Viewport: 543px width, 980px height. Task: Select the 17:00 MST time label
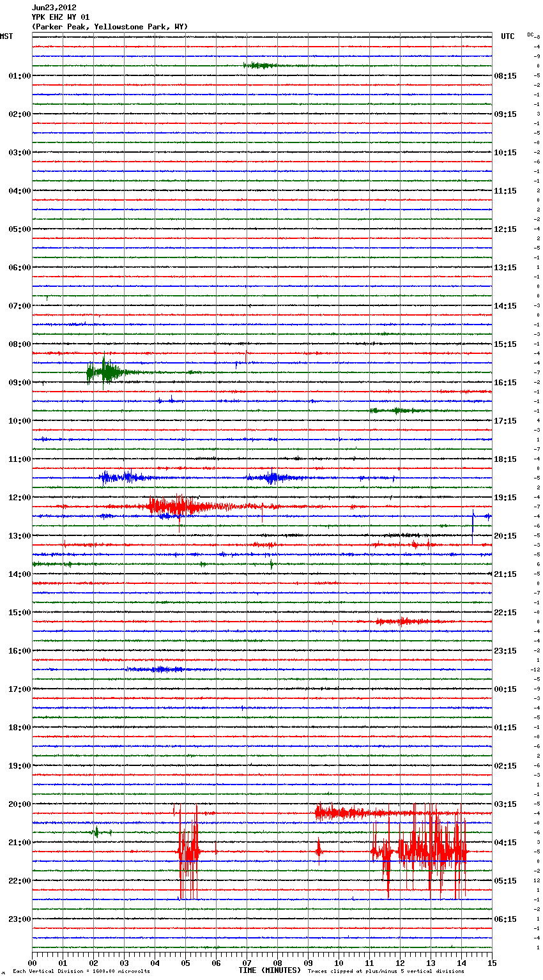[20, 689]
